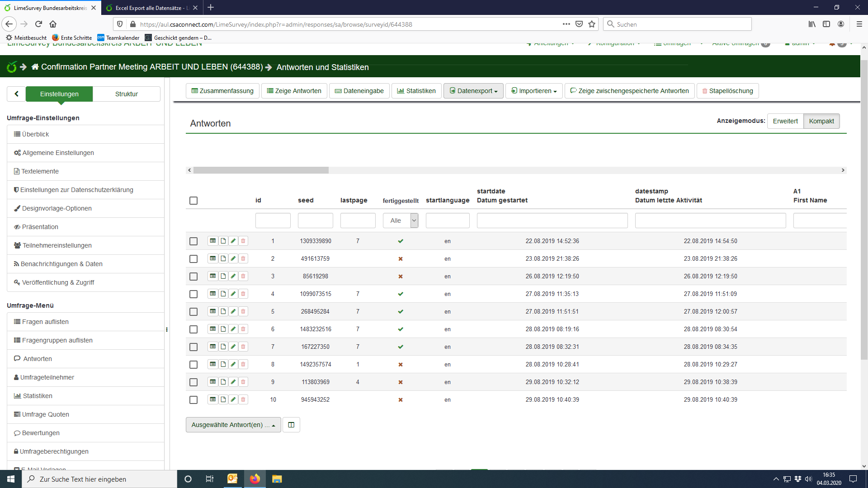The height and width of the screenshot is (488, 868).
Task: Click LimeSurvey home icon in breadcrumb
Action: pyautogui.click(x=35, y=67)
